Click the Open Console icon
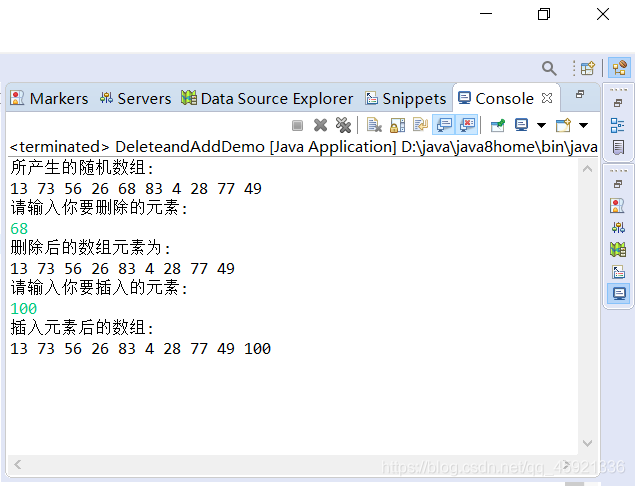Image resolution: width=635 pixels, height=486 pixels. point(563,125)
